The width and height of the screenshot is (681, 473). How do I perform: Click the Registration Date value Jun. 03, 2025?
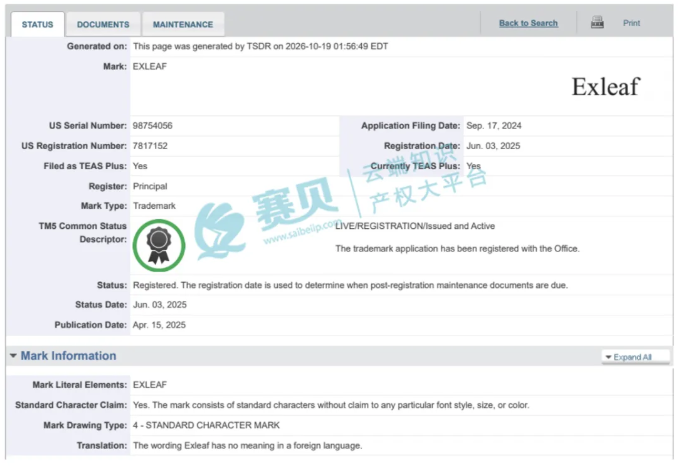(x=493, y=146)
